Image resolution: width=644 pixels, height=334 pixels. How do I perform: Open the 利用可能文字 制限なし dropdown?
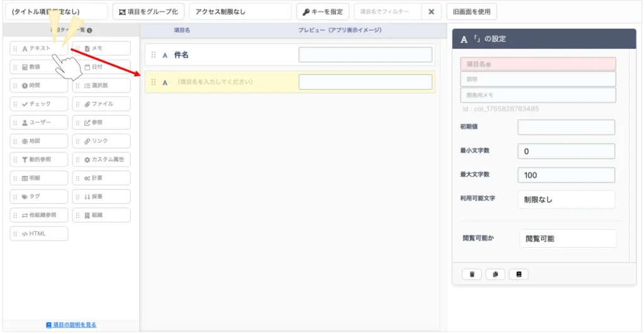pos(566,199)
